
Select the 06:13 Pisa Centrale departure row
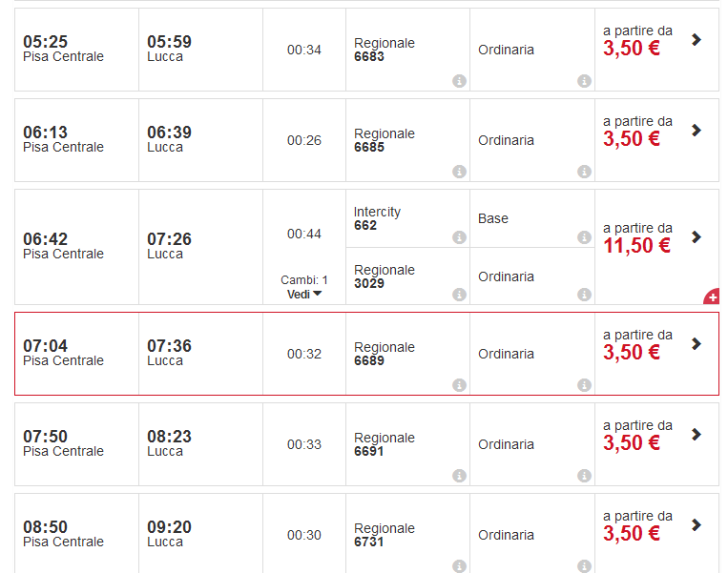tap(63, 139)
